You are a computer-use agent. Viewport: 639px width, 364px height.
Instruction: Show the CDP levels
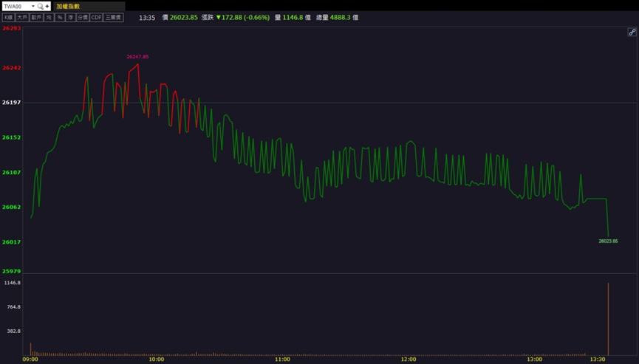pyautogui.click(x=96, y=17)
